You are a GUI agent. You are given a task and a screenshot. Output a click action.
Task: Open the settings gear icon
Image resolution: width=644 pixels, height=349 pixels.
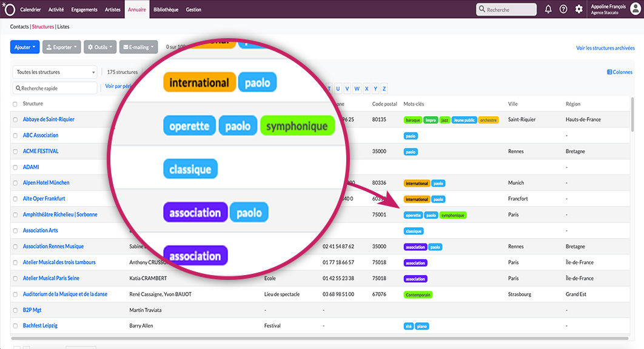(x=579, y=9)
